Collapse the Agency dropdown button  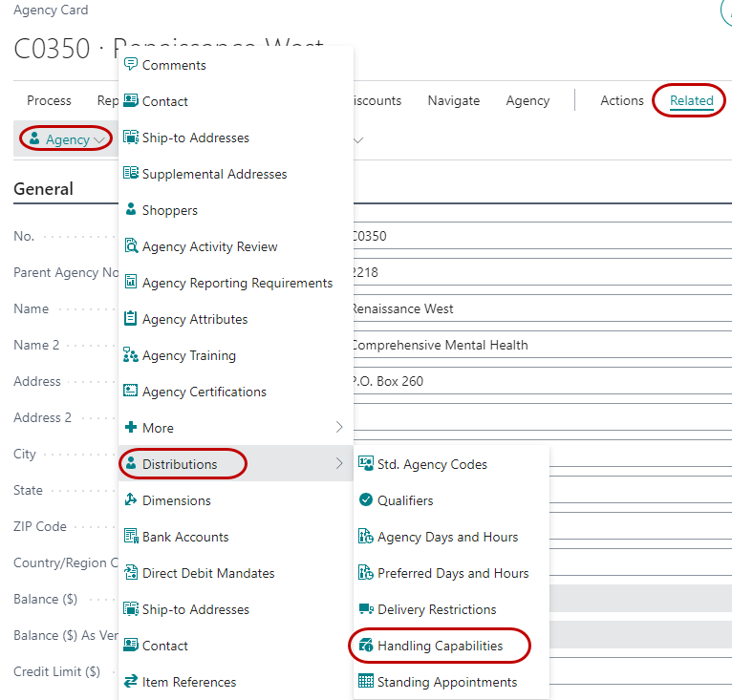[67, 139]
